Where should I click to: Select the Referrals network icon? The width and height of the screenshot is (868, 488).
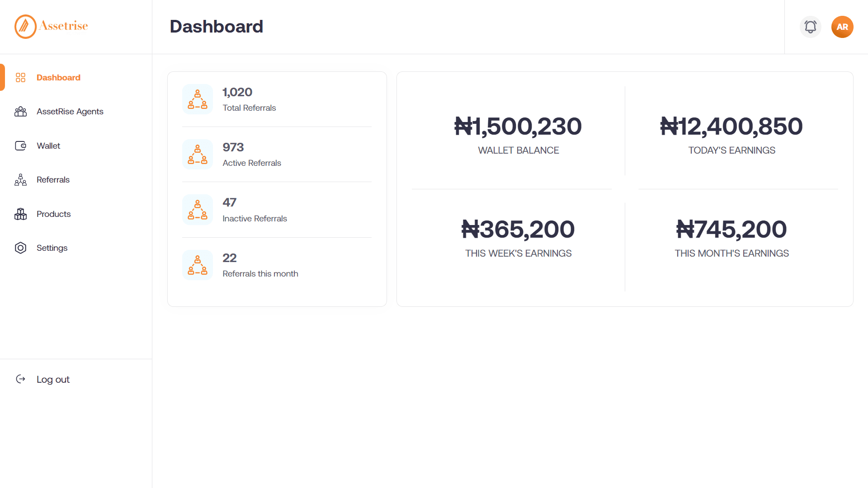(20, 179)
